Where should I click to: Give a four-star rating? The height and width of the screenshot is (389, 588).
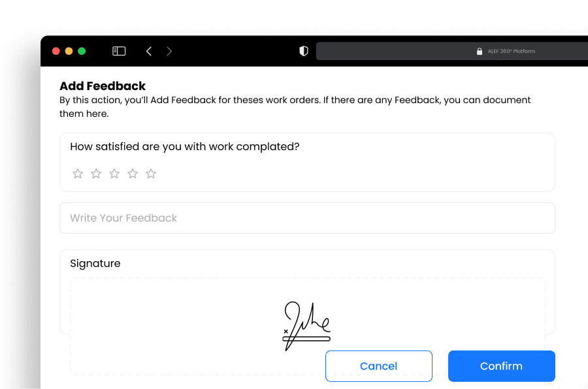[x=133, y=174]
